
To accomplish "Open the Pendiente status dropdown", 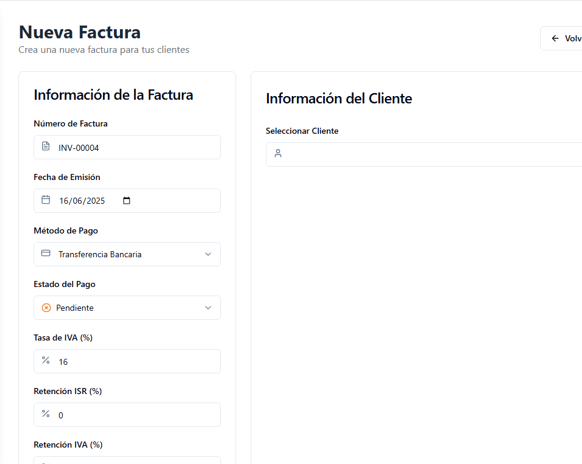I will (127, 308).
